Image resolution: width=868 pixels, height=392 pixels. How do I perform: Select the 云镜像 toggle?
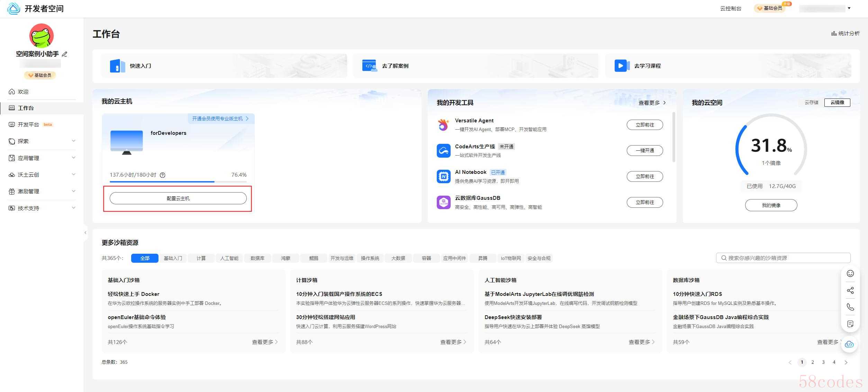[837, 102]
